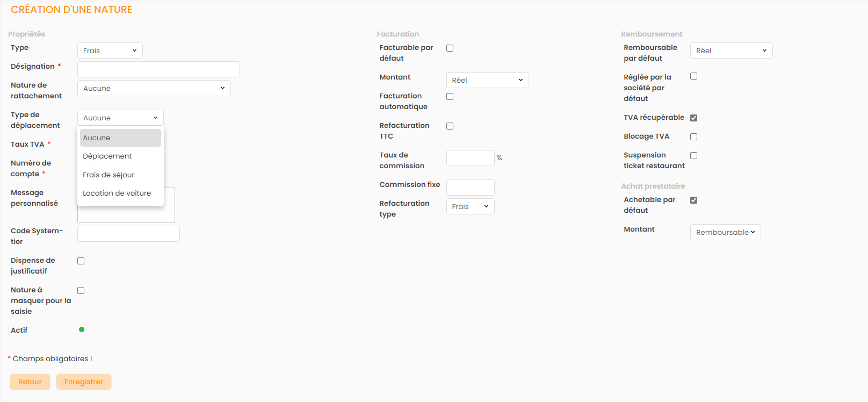Click into the Désignation text field
The width and height of the screenshot is (868, 402).
[158, 69]
